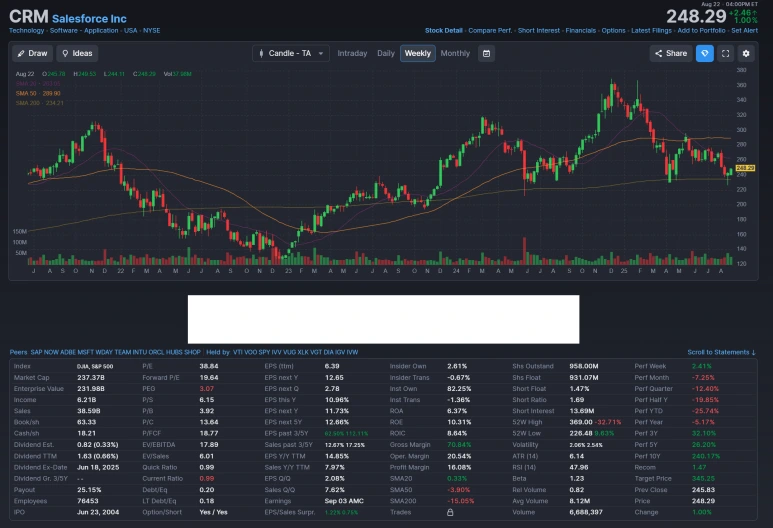Viewport: 773px width, 528px height.
Task: Click the SMA 200 indicator label
Action: 39,103
